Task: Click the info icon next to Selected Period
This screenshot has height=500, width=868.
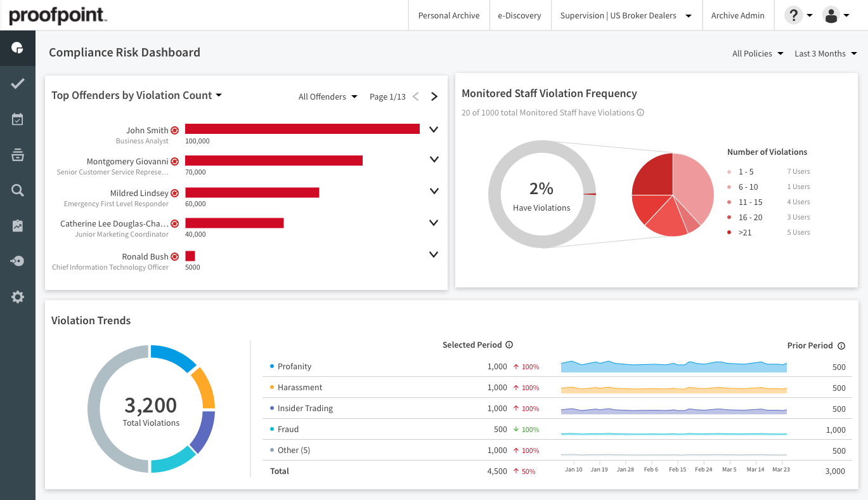Action: (x=509, y=345)
